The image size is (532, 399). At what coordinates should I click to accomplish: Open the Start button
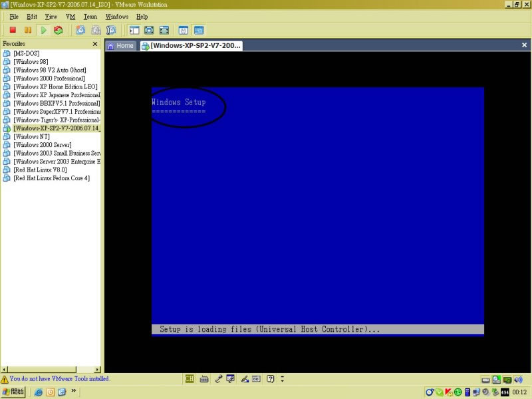tap(13, 392)
